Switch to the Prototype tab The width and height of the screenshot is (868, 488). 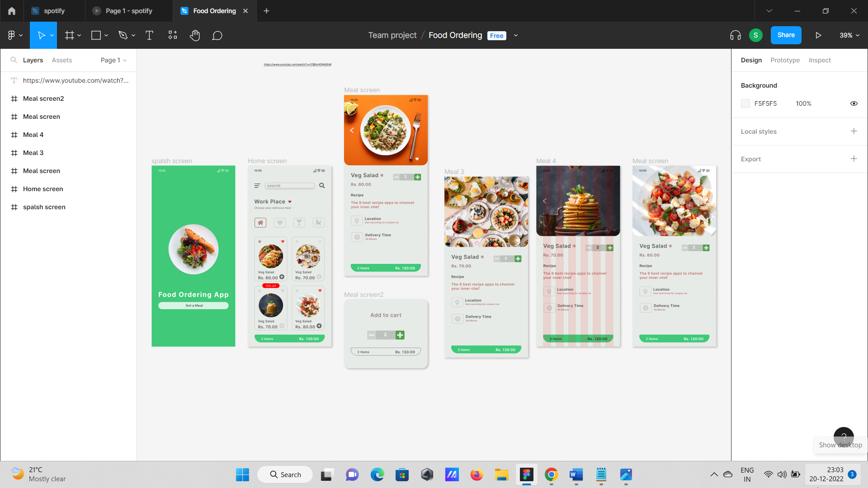tap(785, 60)
